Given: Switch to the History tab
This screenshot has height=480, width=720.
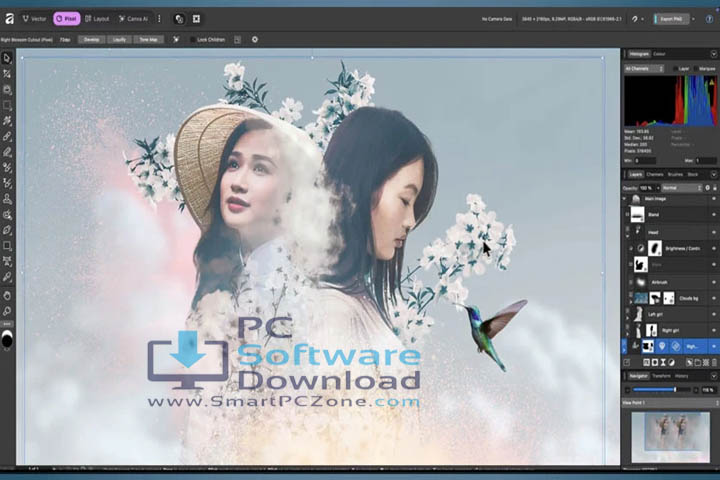Looking at the screenshot, I should click(681, 376).
